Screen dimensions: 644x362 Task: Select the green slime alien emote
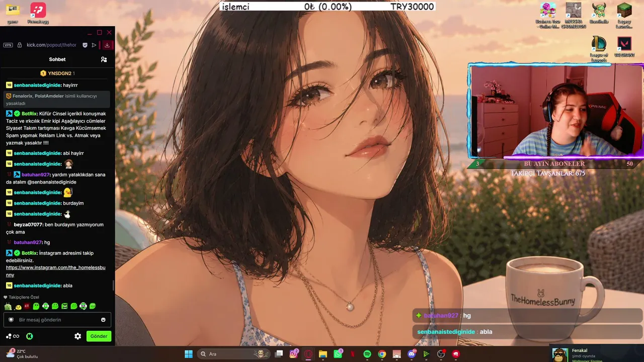click(8, 306)
